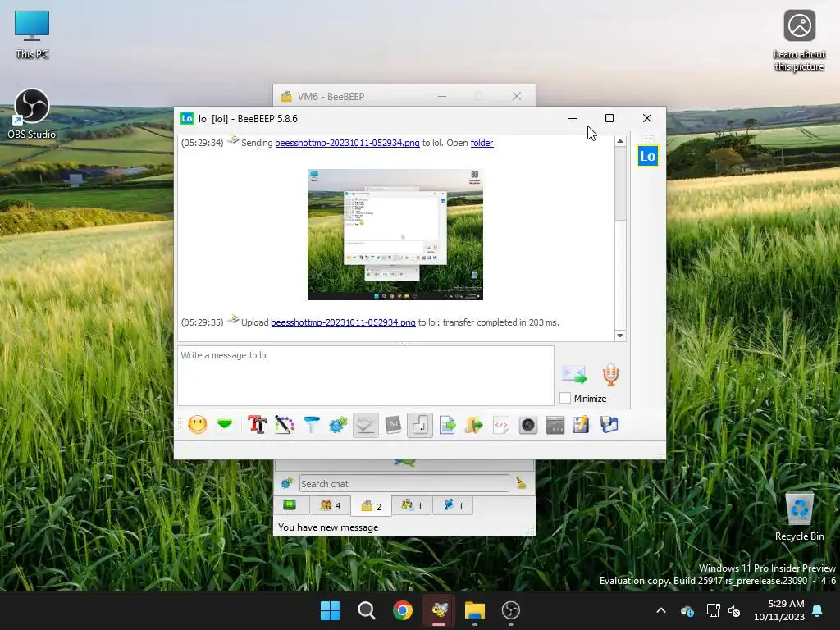
Task: Click the green gem preset icon
Action: point(225,426)
